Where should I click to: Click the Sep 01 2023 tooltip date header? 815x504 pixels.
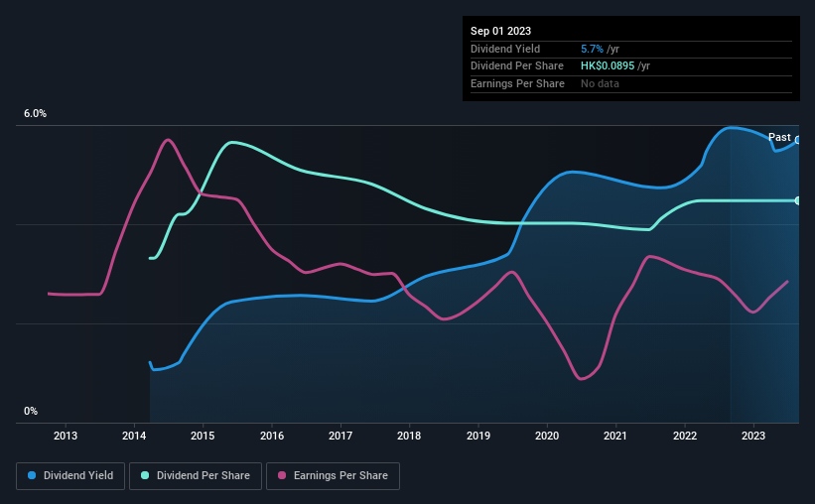point(500,31)
